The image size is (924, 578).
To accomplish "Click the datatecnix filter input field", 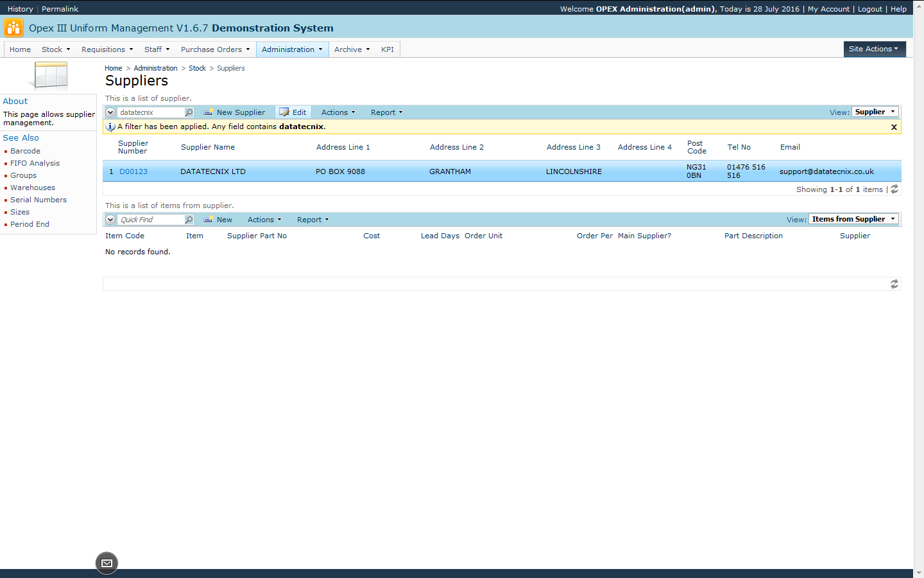I will pos(151,112).
